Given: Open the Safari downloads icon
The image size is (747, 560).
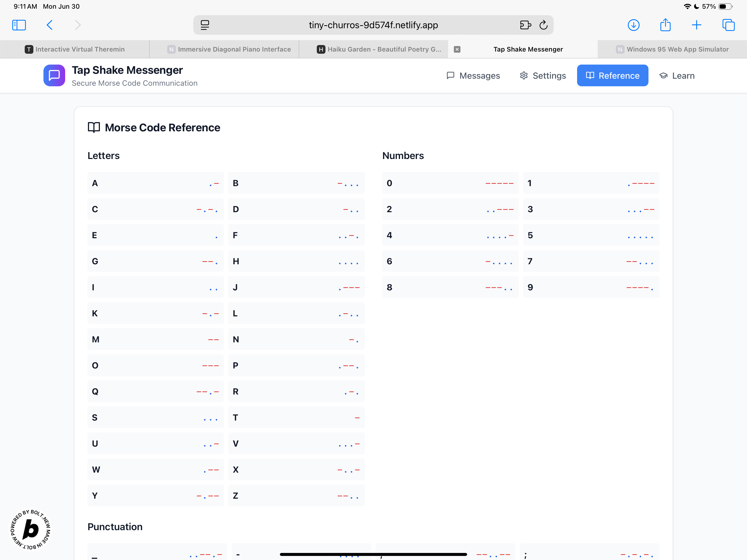Looking at the screenshot, I should (634, 25).
